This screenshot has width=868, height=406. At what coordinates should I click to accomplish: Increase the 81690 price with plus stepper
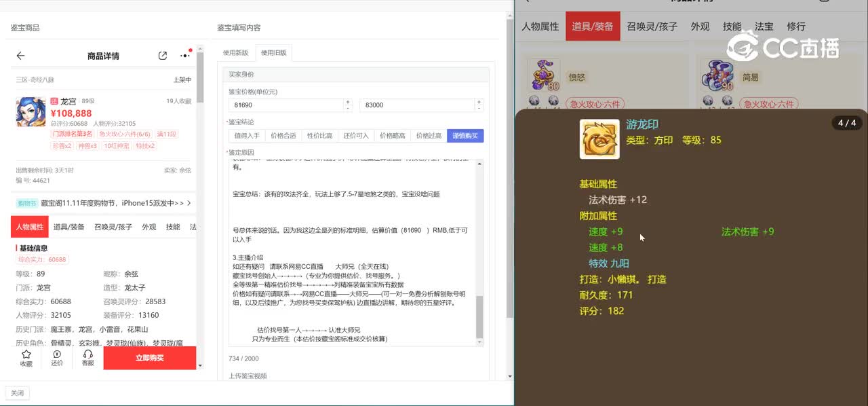pyautogui.click(x=348, y=102)
